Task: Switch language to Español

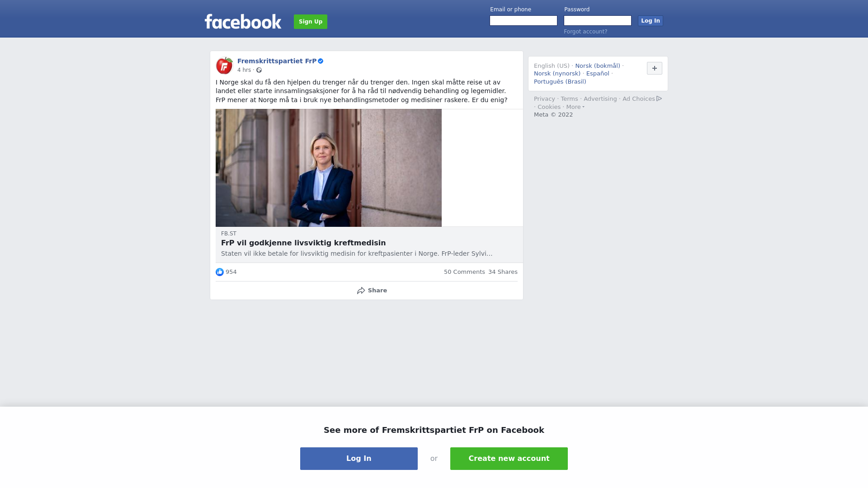Action: [598, 74]
